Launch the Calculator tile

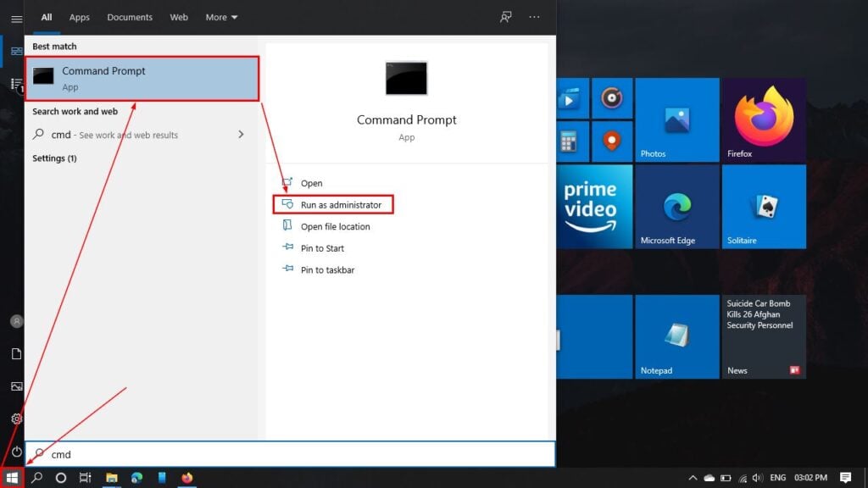tap(572, 141)
